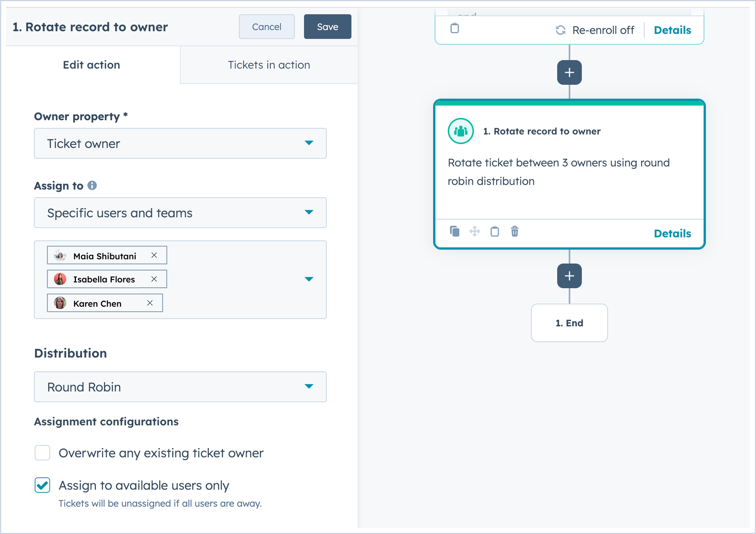Image resolution: width=756 pixels, height=534 pixels.
Task: Remove Isabella Flores from assignees
Action: [154, 279]
